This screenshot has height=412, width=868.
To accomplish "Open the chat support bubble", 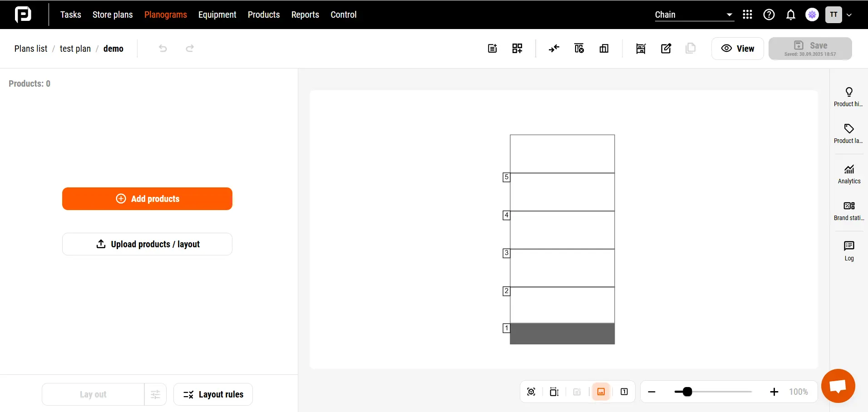I will point(838,386).
